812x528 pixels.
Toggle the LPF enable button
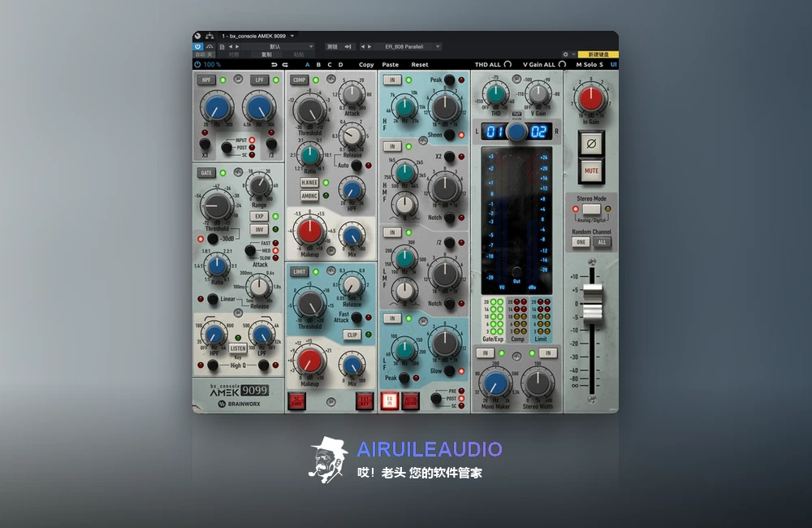click(x=259, y=80)
